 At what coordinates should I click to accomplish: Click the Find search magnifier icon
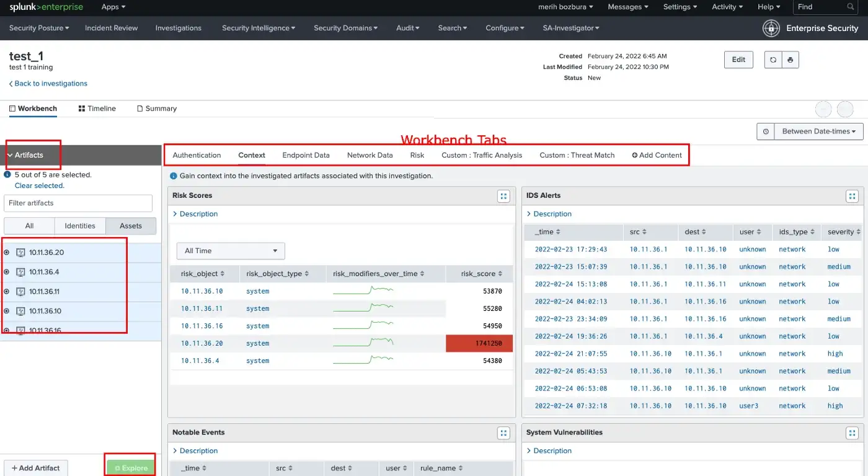click(851, 7)
